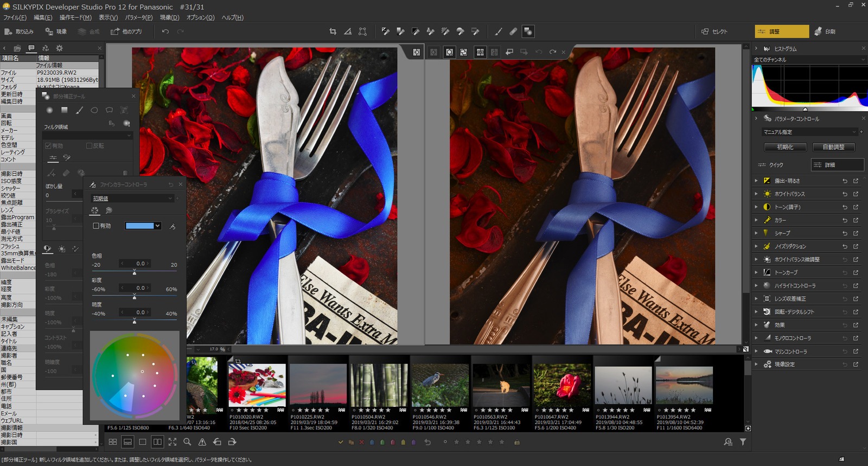Open the 全てのチャンネル histogram channel dropdown
Image resolution: width=868 pixels, height=466 pixels.
(809, 60)
